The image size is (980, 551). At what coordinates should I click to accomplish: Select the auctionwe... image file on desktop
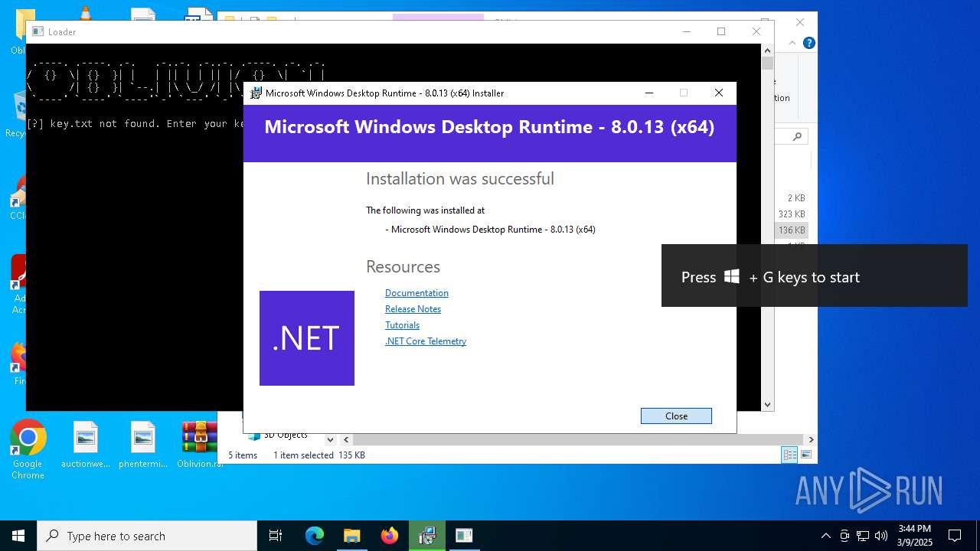(86, 445)
